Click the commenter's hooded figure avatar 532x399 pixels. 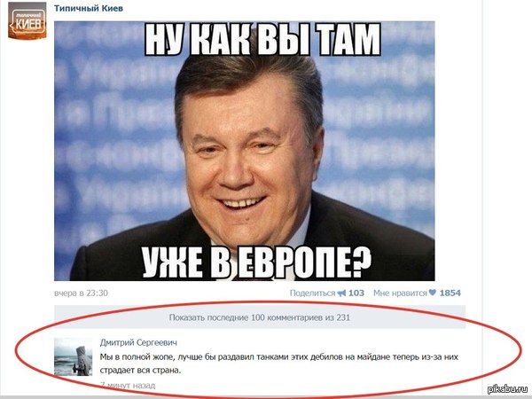pyautogui.click(x=73, y=356)
